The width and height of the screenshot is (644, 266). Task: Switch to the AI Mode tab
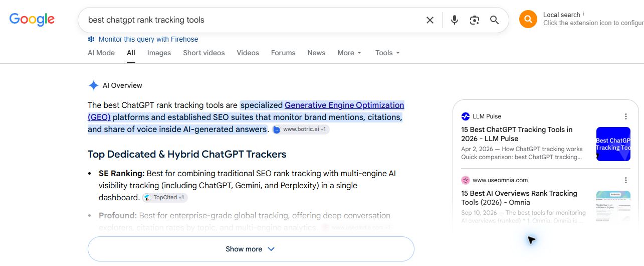coord(101,53)
